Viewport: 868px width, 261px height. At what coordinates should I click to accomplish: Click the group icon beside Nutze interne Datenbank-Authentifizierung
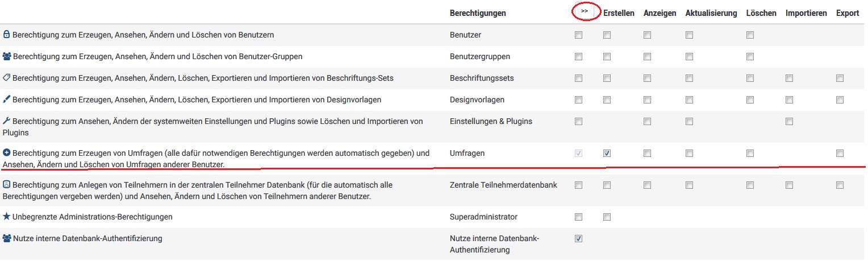point(7,238)
